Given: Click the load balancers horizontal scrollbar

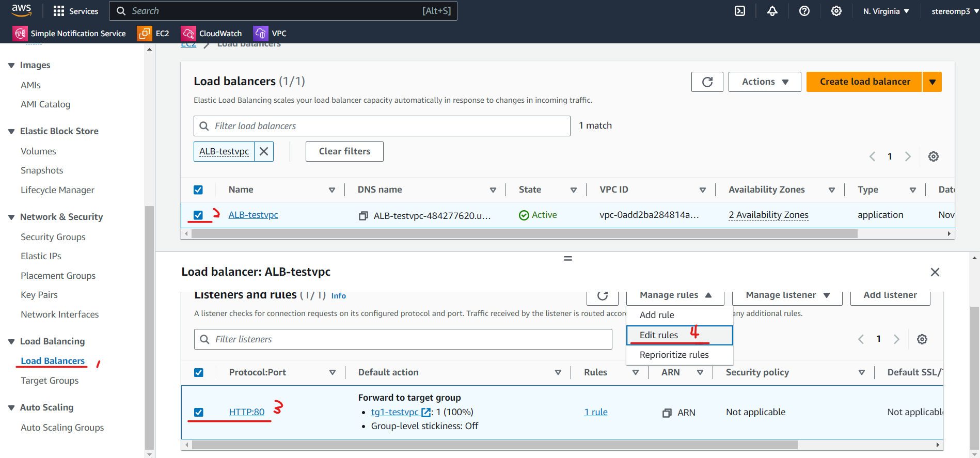Looking at the screenshot, I should coord(524,234).
